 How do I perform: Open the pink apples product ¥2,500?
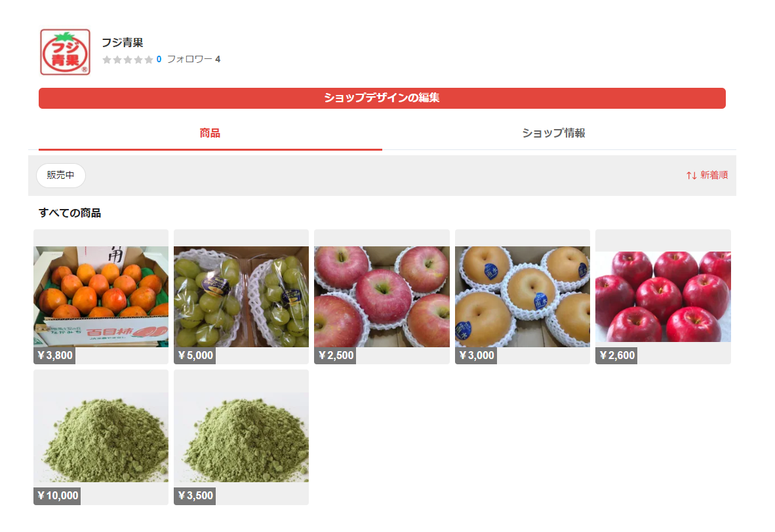click(382, 297)
